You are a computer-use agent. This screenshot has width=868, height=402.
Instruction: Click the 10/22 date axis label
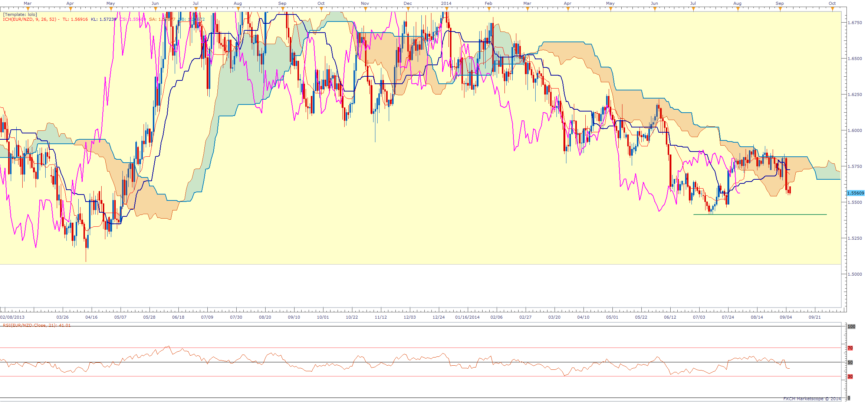(x=352, y=317)
